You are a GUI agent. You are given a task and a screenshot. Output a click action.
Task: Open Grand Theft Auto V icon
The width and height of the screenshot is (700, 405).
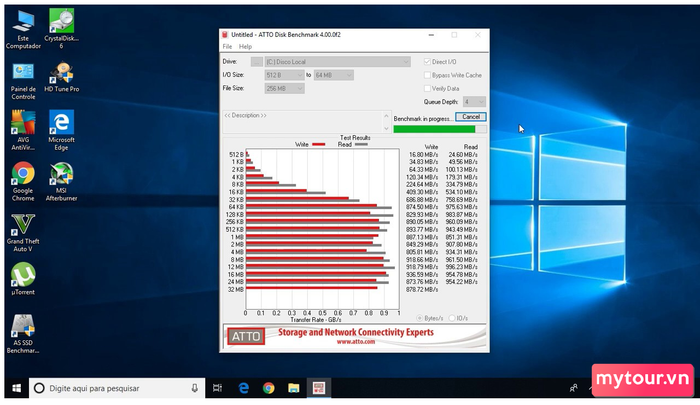pyautogui.click(x=23, y=233)
